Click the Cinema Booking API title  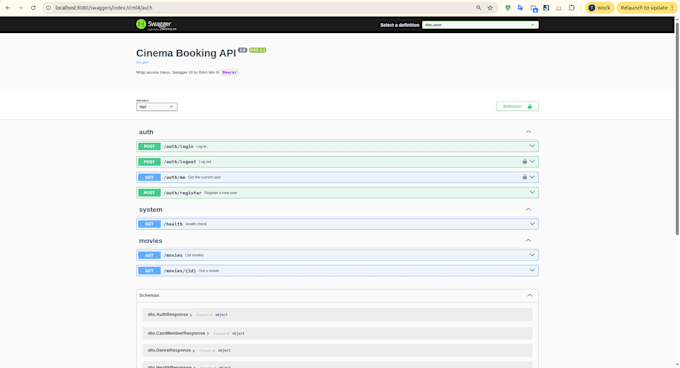186,53
